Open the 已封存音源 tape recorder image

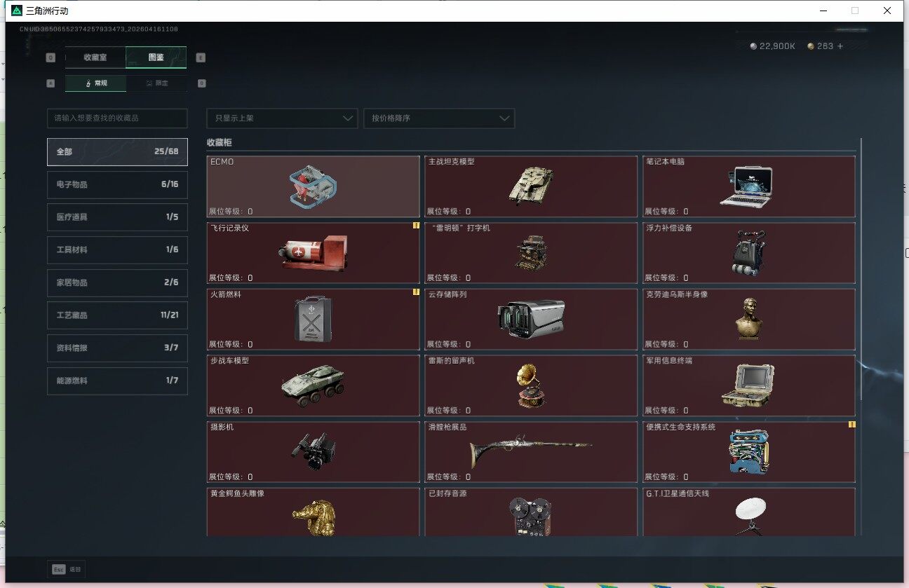pyautogui.click(x=531, y=517)
